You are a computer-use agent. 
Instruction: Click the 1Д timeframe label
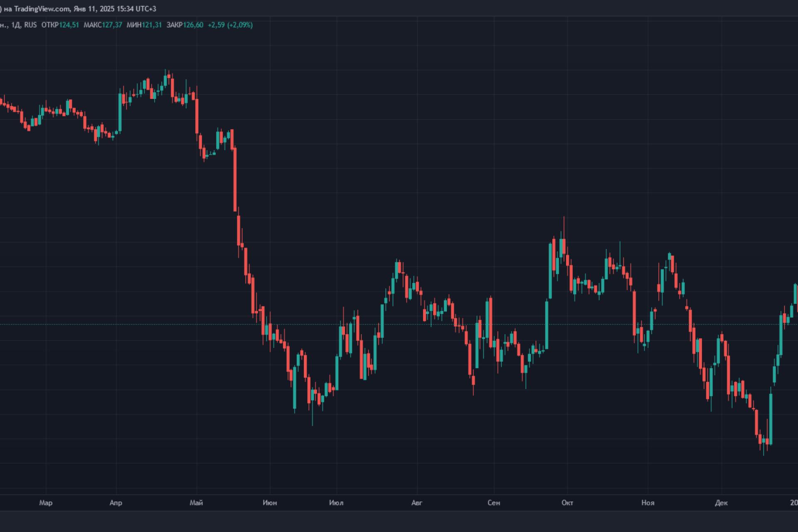click(16, 25)
